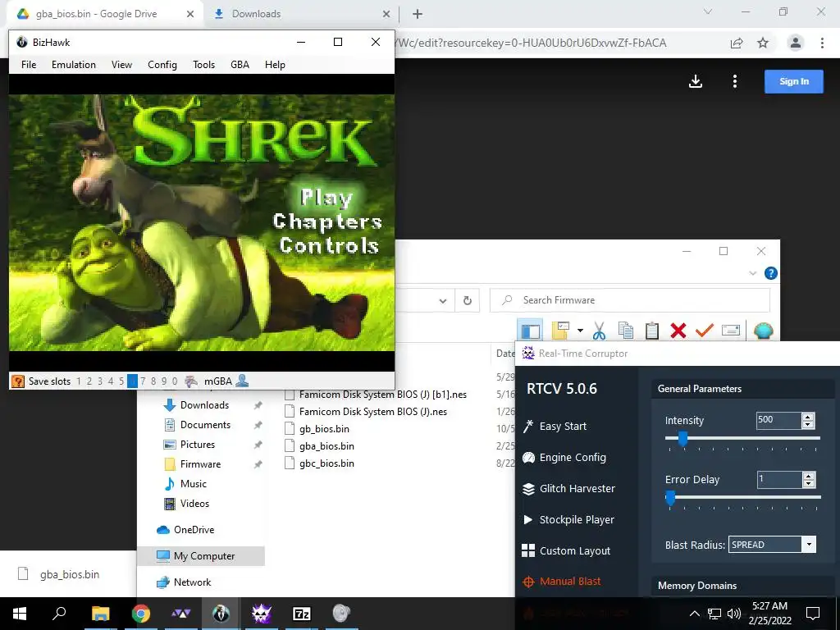Click the blue user icon beside mGBA
The width and height of the screenshot is (840, 630).
242,381
